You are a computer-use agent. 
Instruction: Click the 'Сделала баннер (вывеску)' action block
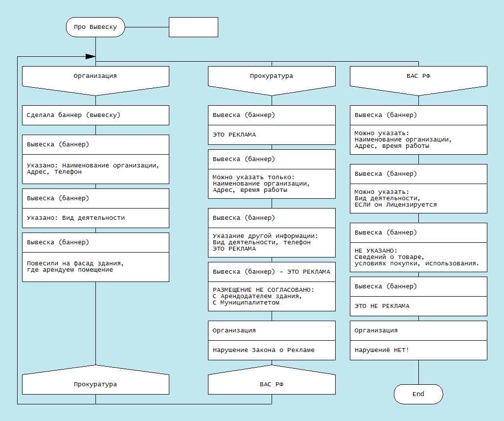tap(95, 115)
